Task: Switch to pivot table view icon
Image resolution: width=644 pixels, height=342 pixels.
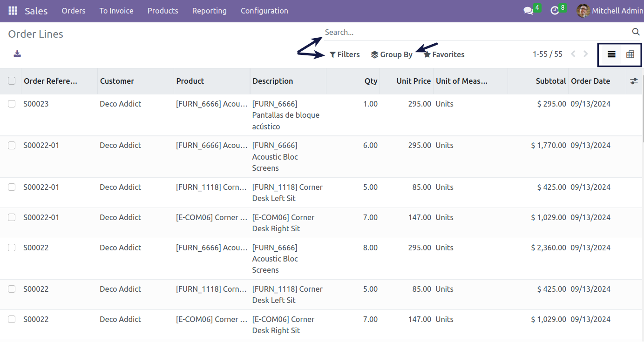Action: coord(630,54)
